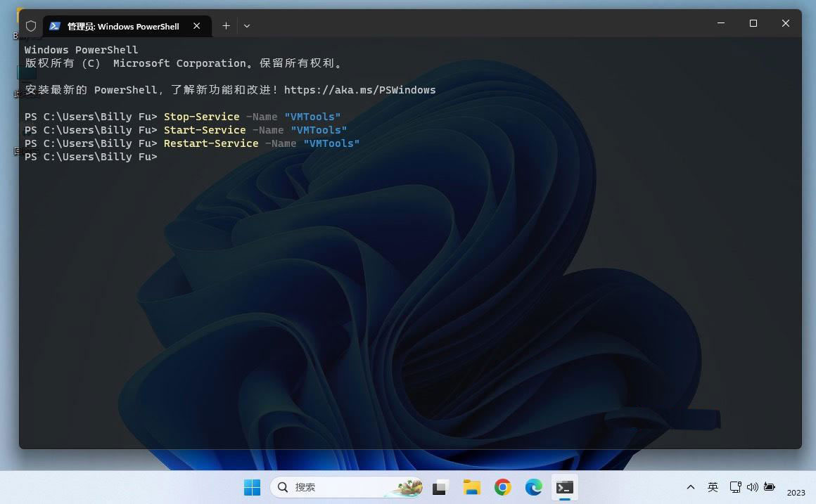Open Microsoft Edge from the taskbar
The width and height of the screenshot is (816, 504).
(533, 487)
